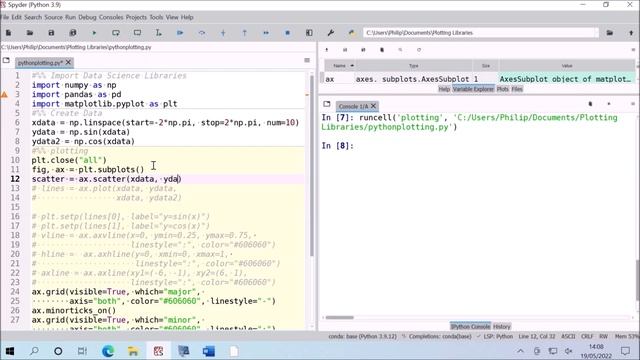Click the conda base environment status entry

[x=362, y=337]
